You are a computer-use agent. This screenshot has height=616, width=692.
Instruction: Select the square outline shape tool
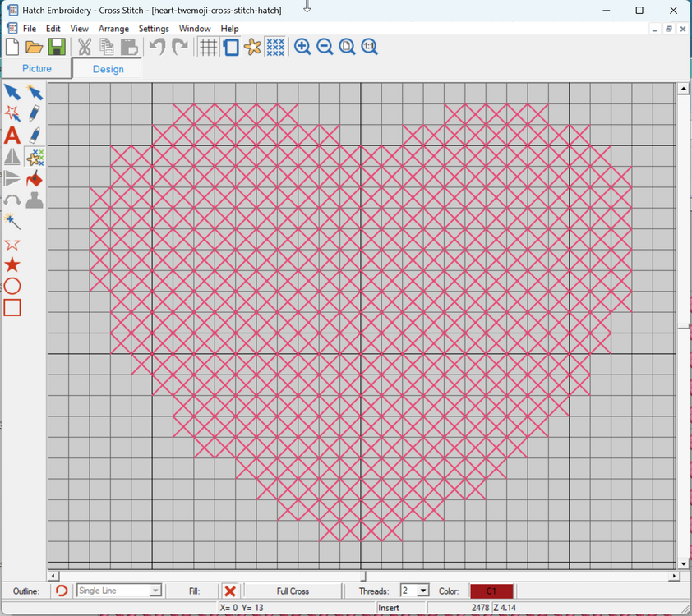12,307
